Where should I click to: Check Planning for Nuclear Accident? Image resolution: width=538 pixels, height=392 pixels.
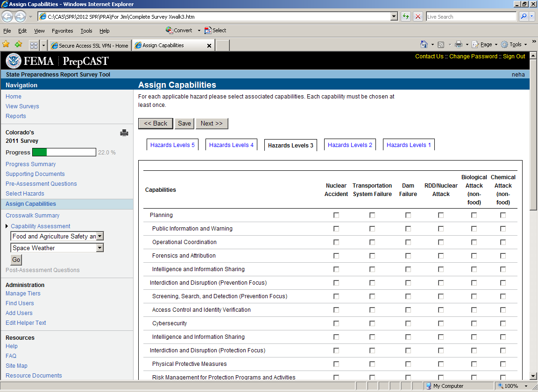[x=336, y=215]
